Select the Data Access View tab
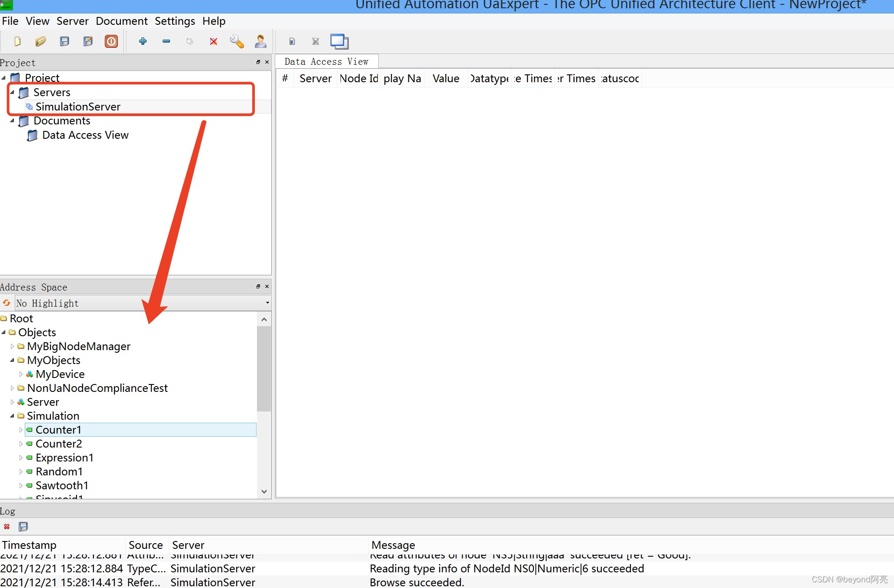This screenshot has height=588, width=894. point(326,62)
